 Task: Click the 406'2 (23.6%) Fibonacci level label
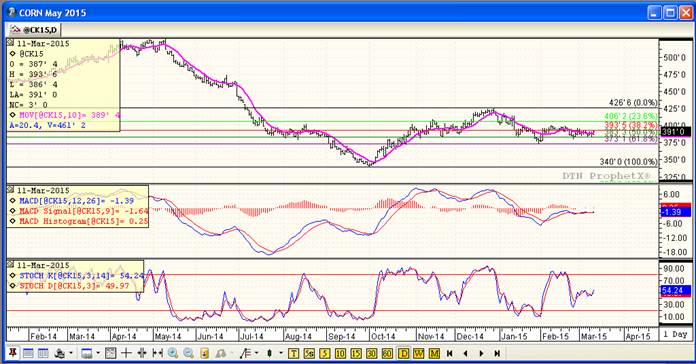[x=631, y=116]
